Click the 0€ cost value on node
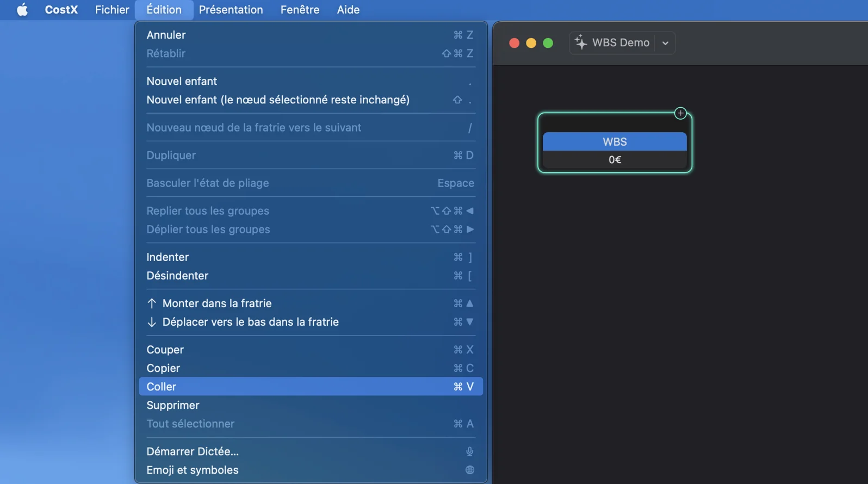 point(615,160)
